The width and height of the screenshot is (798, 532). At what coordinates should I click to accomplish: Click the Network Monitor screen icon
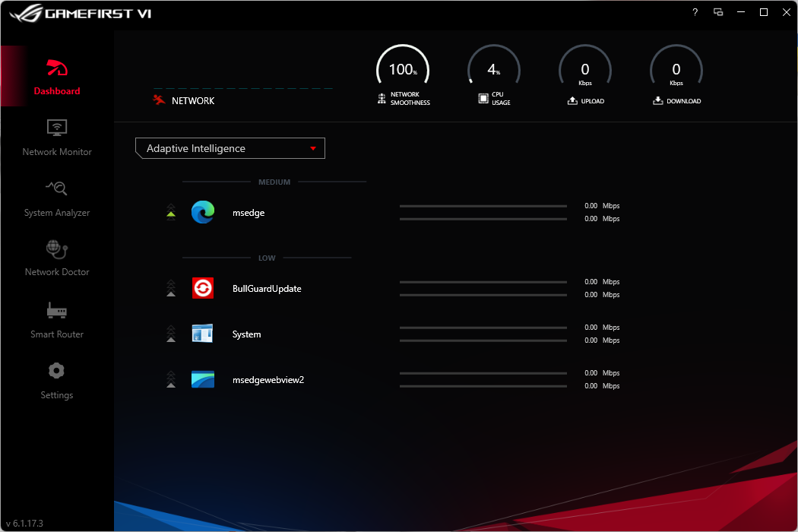pyautogui.click(x=57, y=127)
